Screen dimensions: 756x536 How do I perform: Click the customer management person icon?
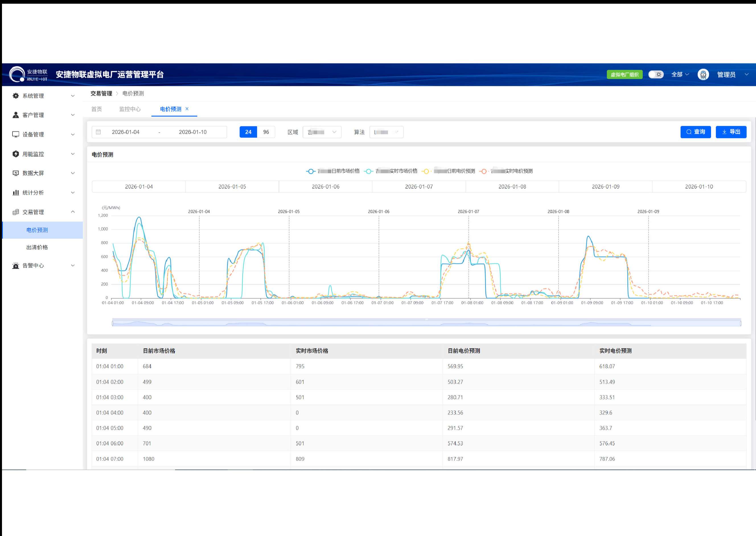tap(15, 115)
